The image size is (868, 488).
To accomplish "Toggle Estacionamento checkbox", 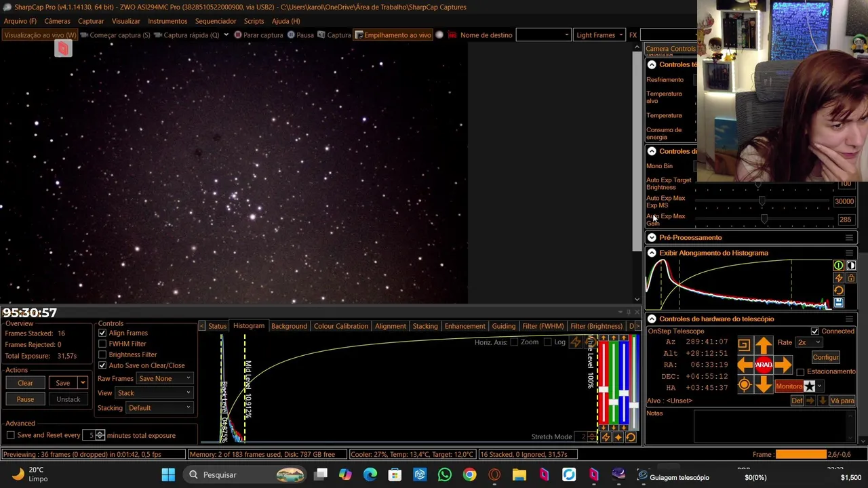I will [800, 372].
